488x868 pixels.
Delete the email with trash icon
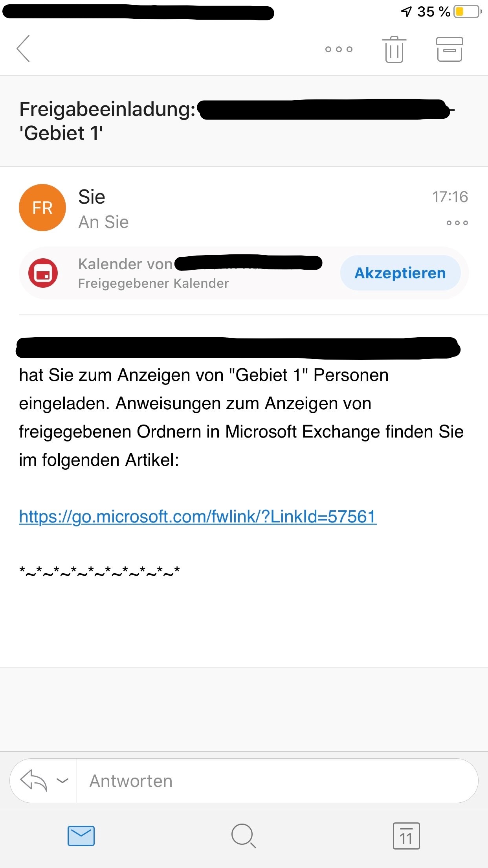tap(394, 49)
